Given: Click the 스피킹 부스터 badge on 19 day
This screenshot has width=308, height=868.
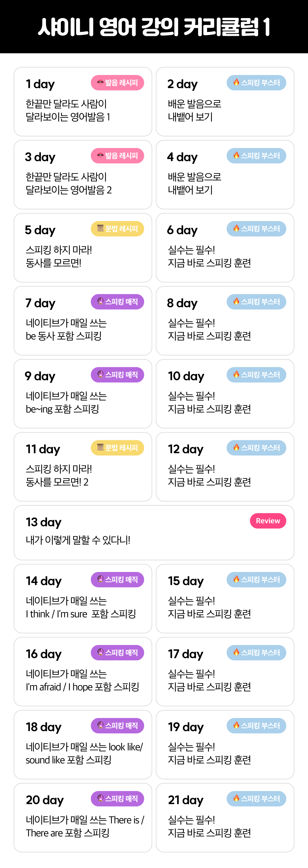Looking at the screenshot, I should pos(256,726).
